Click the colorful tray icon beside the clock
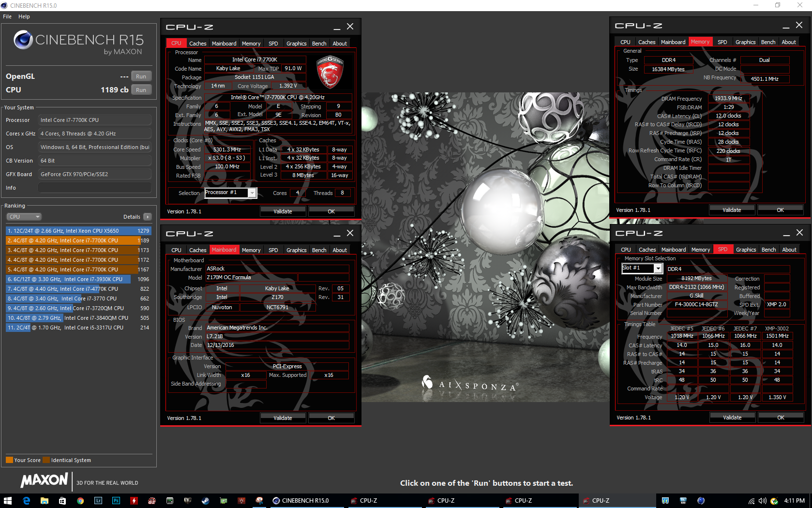 (774, 501)
